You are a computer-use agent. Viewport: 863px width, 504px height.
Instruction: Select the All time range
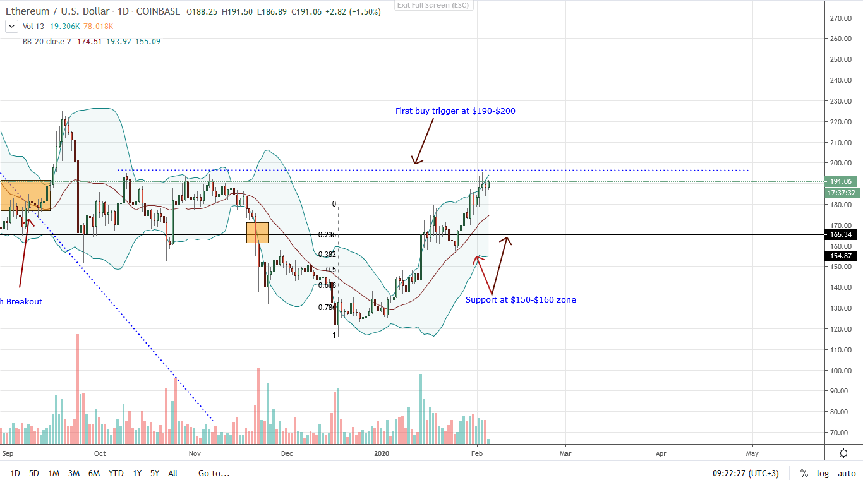tap(172, 473)
